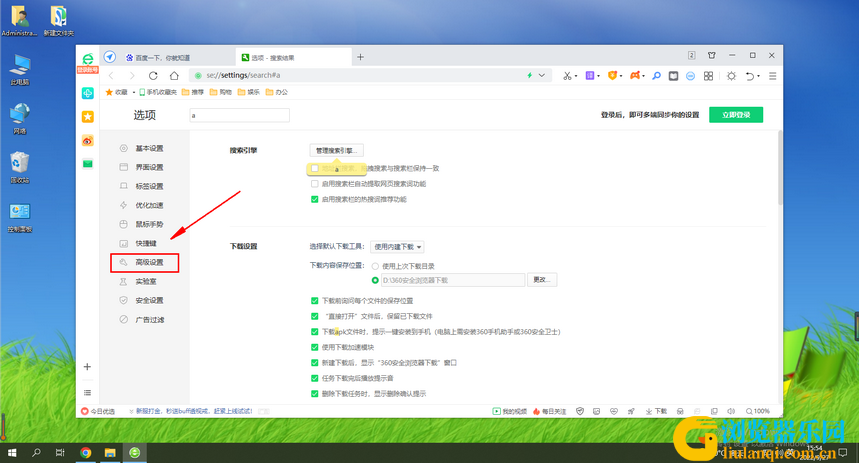Click the scissors screenshot tool icon

tap(566, 76)
